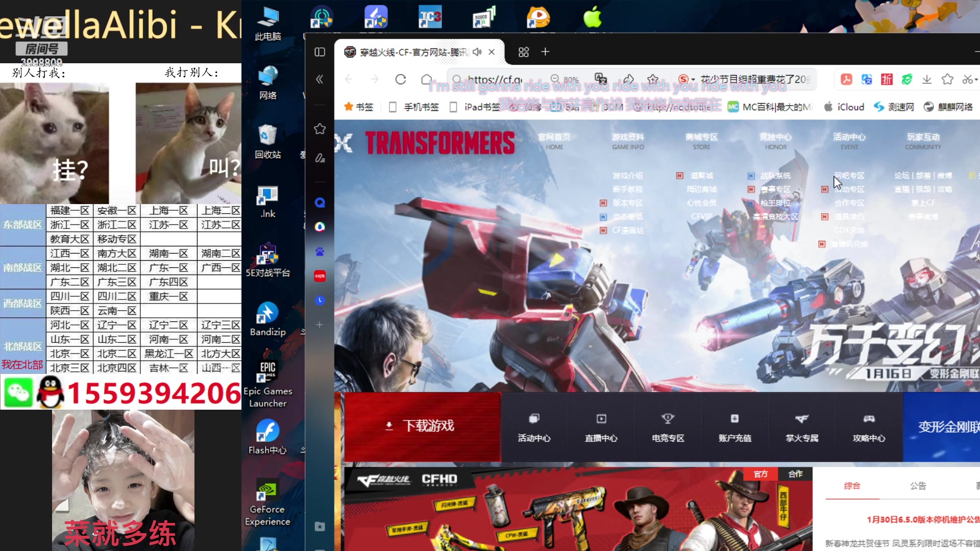This screenshot has height=551, width=980.
Task: Open the Flash中心 desktop shortcut
Action: 267,438
